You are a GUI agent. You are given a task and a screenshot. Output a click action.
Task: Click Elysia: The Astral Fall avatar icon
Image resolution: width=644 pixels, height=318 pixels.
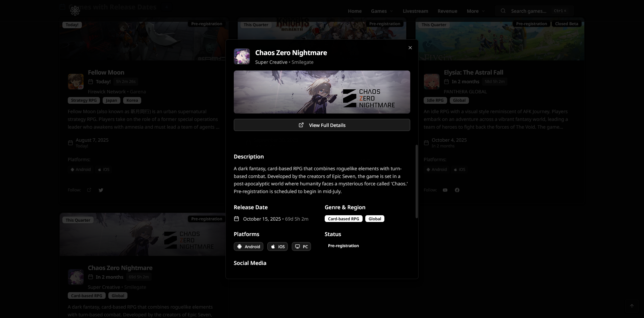tap(432, 82)
